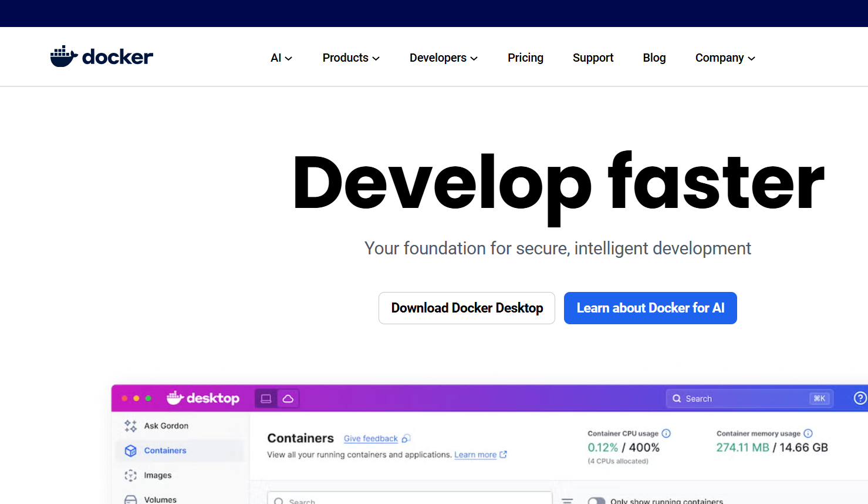Select the cloud mode icon
The height and width of the screenshot is (504, 868).
[288, 398]
